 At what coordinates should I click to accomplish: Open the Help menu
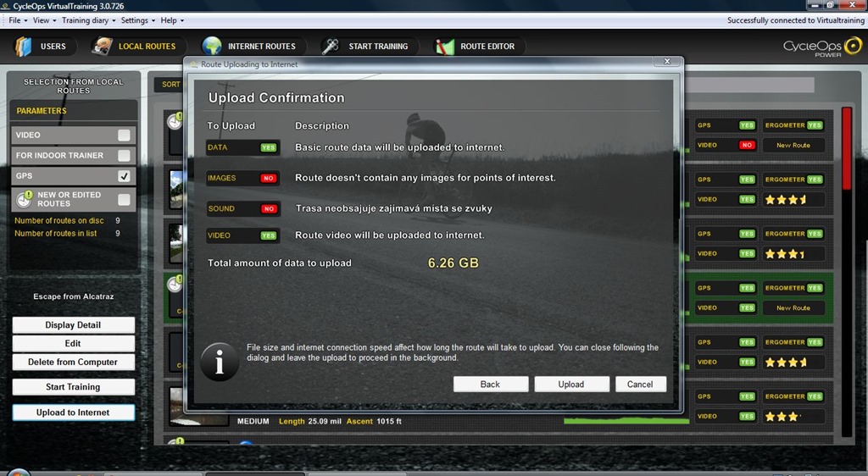click(172, 20)
